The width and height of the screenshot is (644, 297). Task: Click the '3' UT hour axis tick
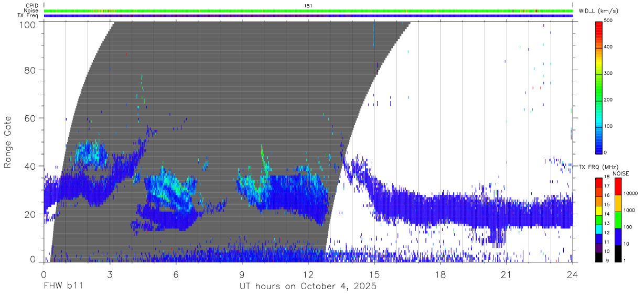coord(110,274)
